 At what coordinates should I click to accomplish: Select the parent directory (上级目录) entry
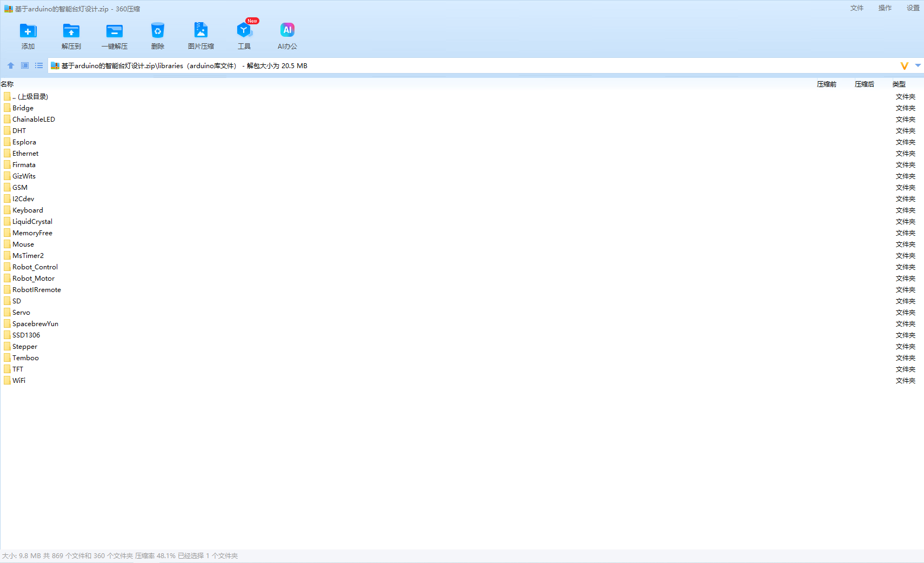pyautogui.click(x=30, y=97)
